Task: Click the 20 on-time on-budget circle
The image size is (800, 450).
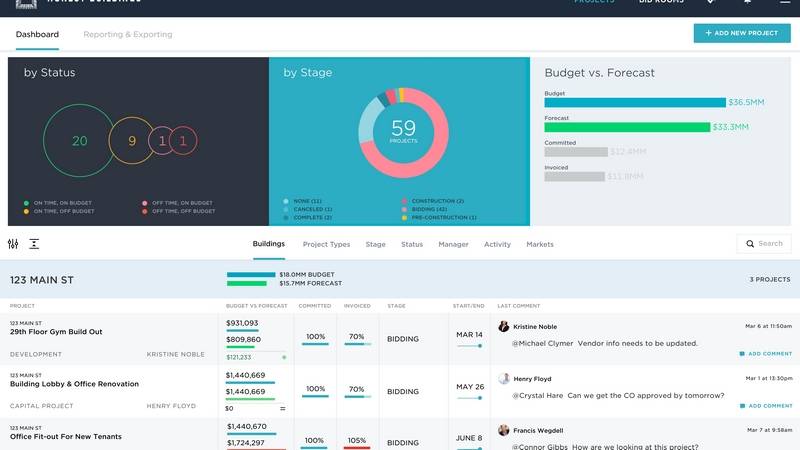Action: (80, 141)
